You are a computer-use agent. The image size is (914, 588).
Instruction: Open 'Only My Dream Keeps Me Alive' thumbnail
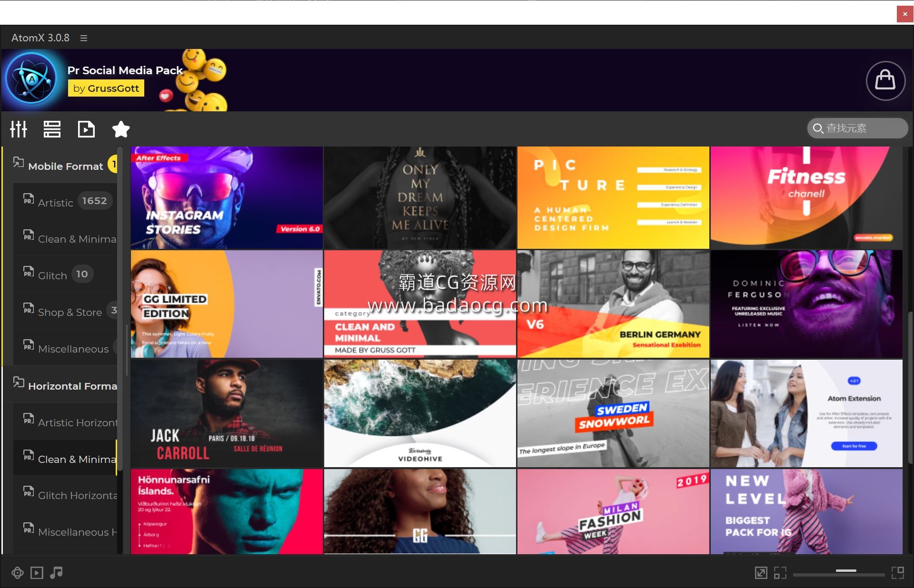tap(420, 197)
